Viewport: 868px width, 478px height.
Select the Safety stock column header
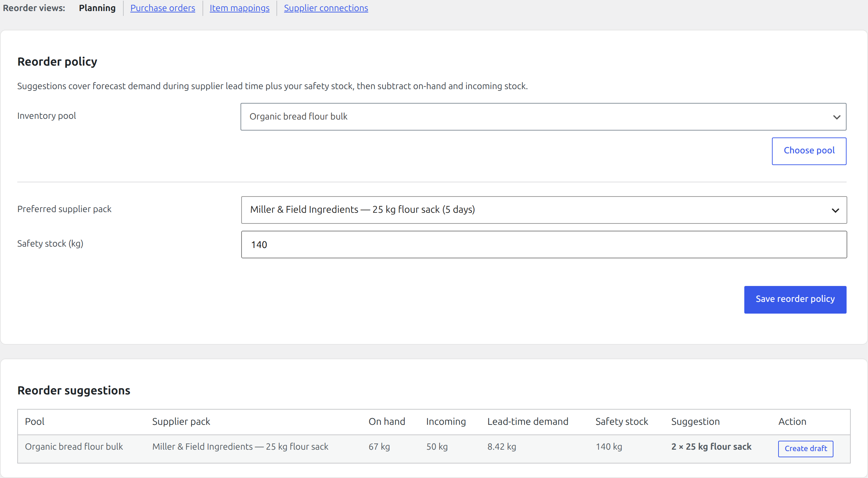pyautogui.click(x=622, y=421)
